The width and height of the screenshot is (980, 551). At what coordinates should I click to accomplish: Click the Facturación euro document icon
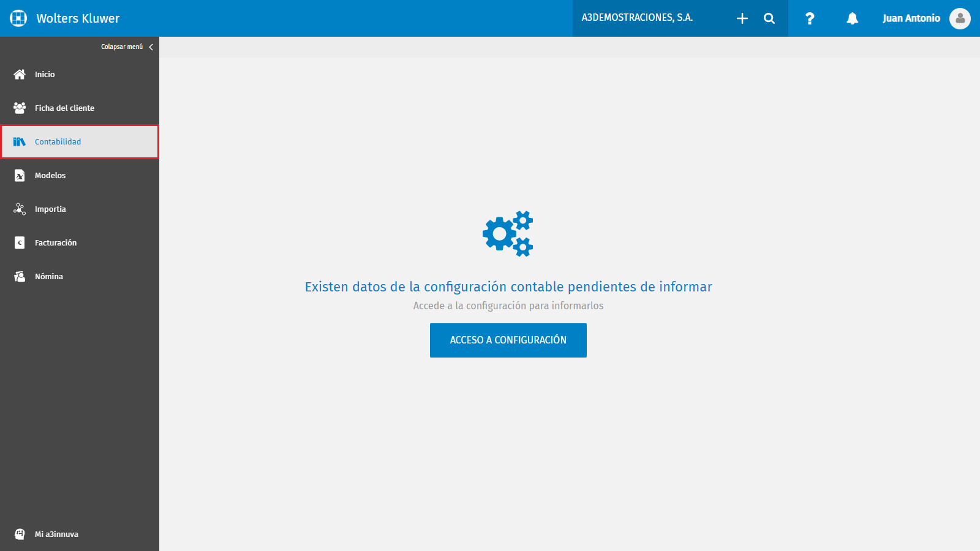[20, 242]
